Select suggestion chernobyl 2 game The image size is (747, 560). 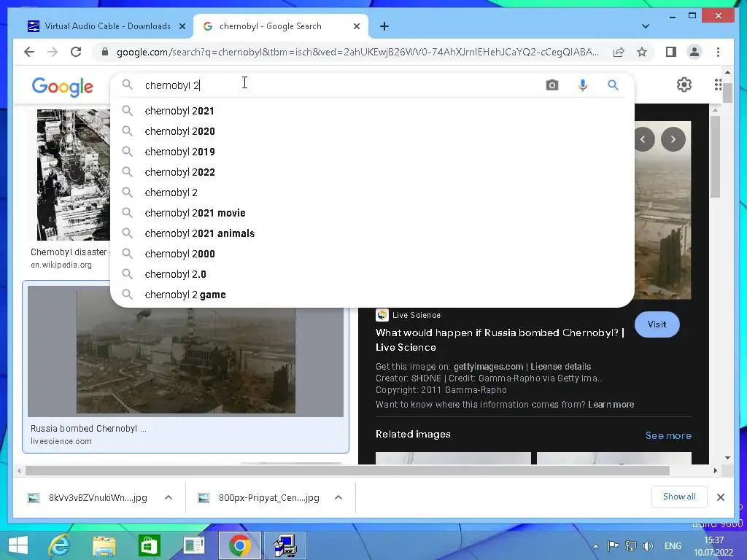click(x=371, y=295)
